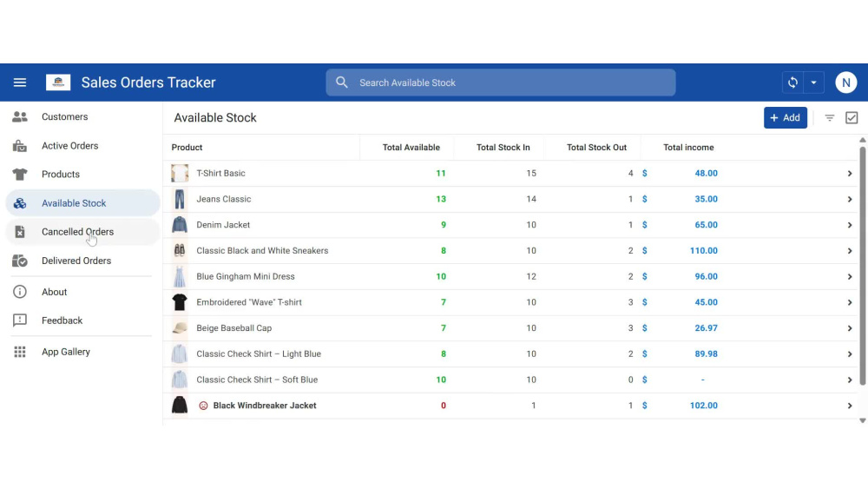Click the filter list icon
Viewport: 868px width, 489px height.
click(x=829, y=118)
